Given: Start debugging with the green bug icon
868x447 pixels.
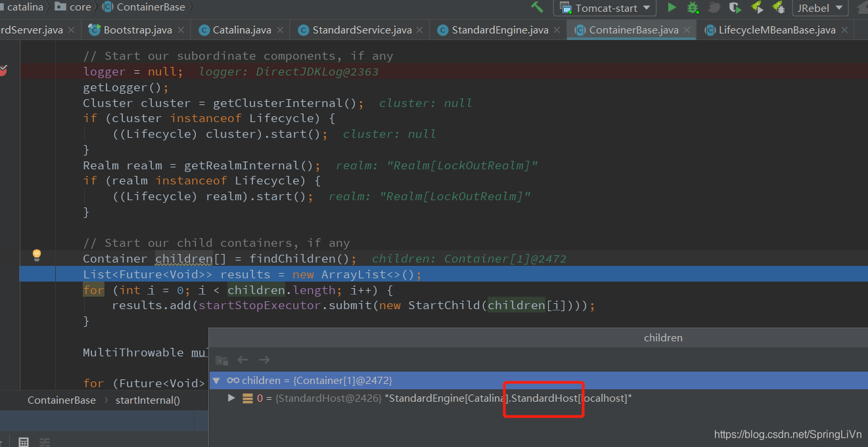Looking at the screenshot, I should coord(693,8).
